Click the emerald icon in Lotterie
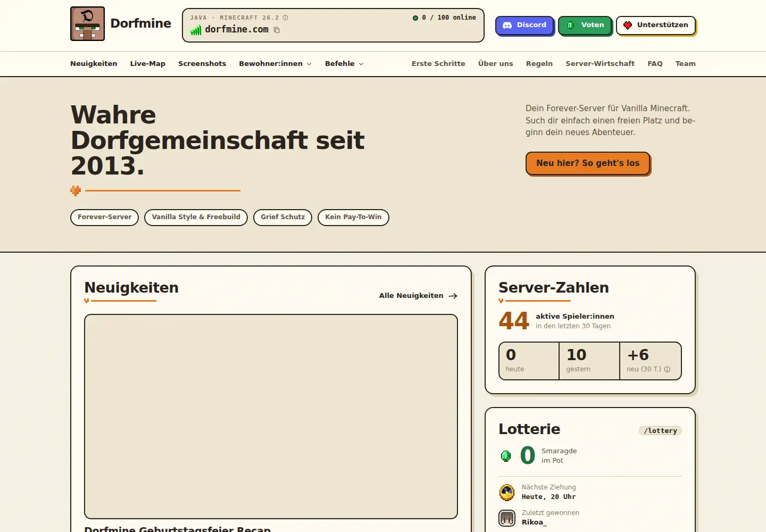The height and width of the screenshot is (532, 766). pyautogui.click(x=506, y=455)
